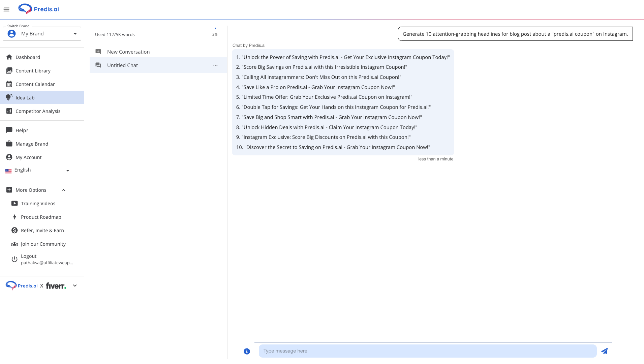Open Refer, Invite & Earn link
Image resolution: width=644 pixels, height=364 pixels.
[x=42, y=231]
